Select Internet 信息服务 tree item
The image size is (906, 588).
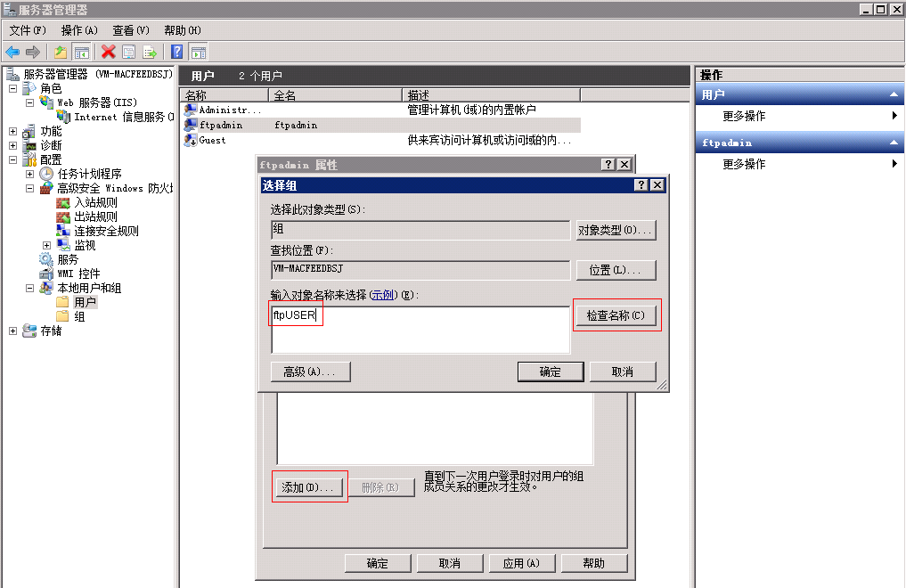(x=124, y=118)
